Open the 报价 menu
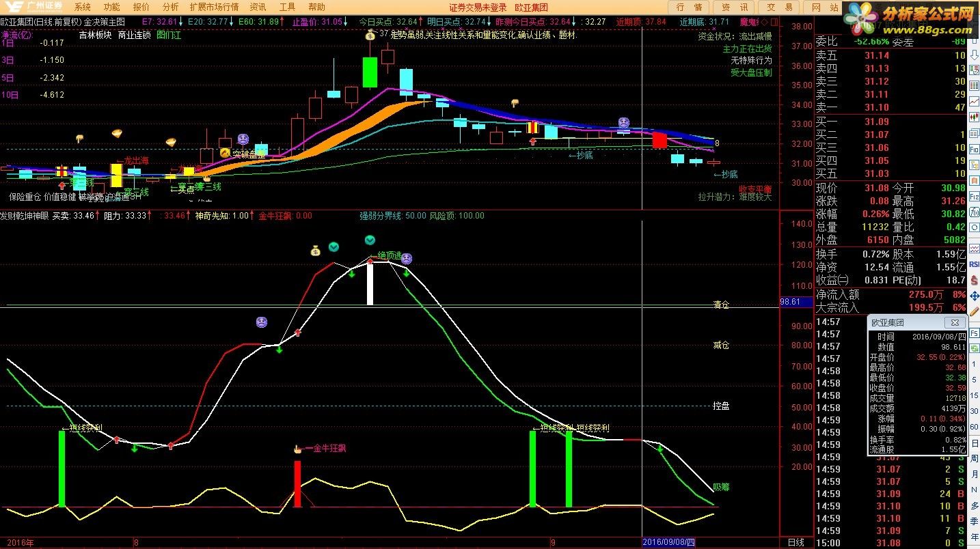 pyautogui.click(x=141, y=7)
